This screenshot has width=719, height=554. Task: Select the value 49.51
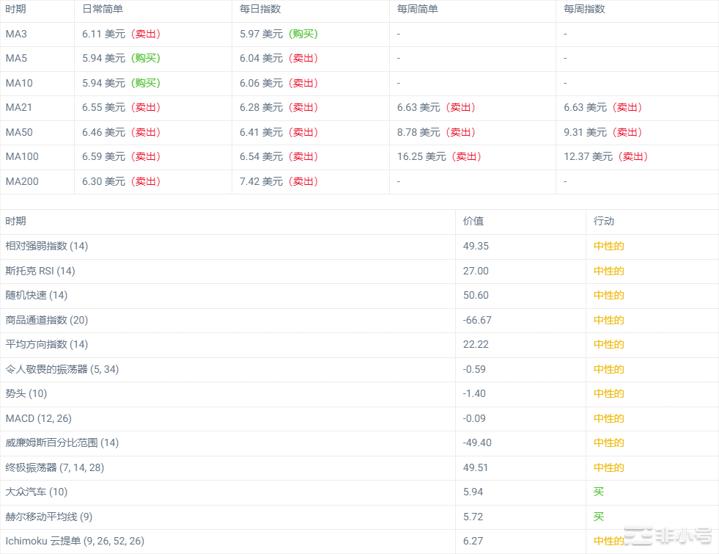coord(476,467)
